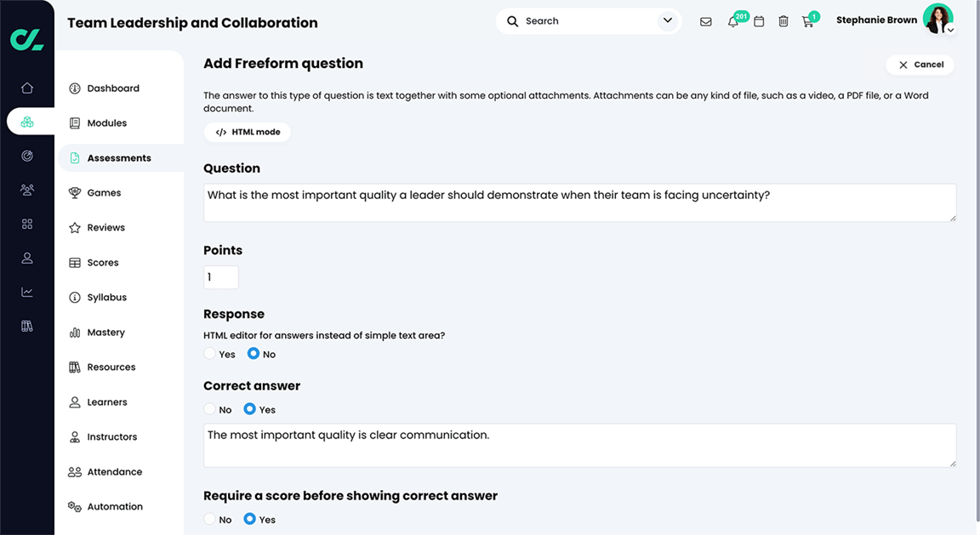Select No for Require a score
The width and height of the screenshot is (980, 535).
point(210,519)
